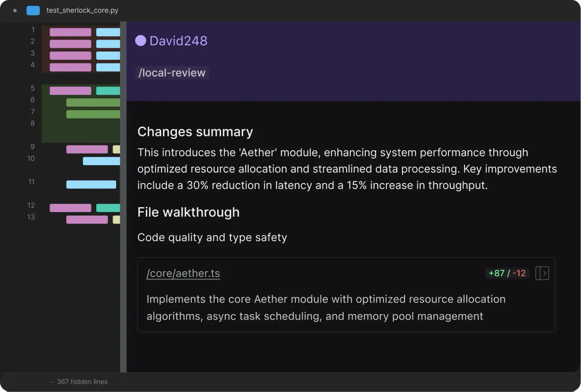Click David248's purple avatar circle
This screenshot has width=581, height=392.
(x=141, y=41)
